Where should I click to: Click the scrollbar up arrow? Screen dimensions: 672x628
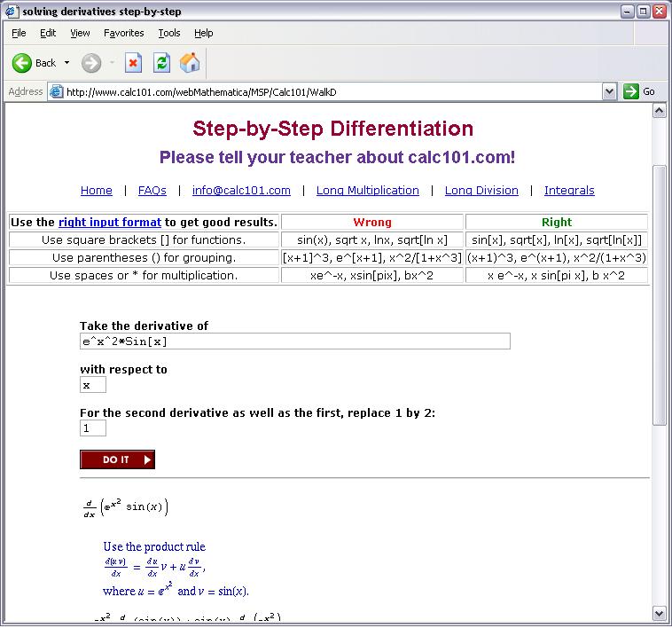point(659,111)
